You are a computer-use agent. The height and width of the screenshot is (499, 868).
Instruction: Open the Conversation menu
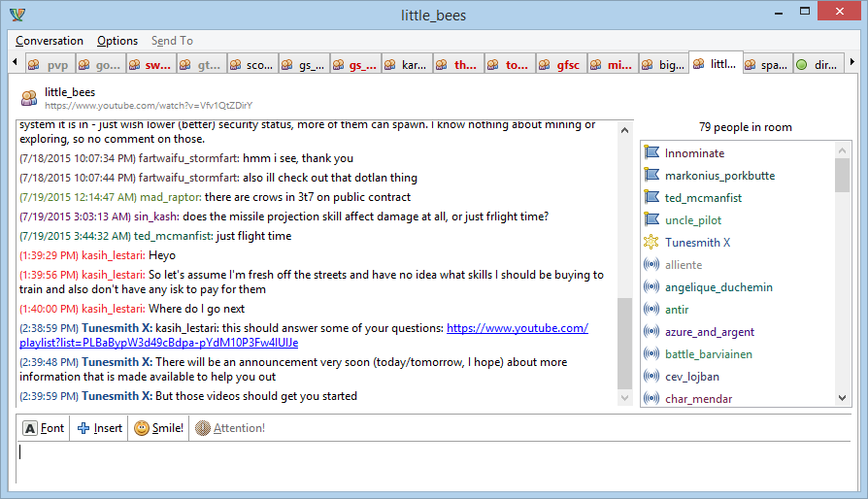pyautogui.click(x=50, y=41)
